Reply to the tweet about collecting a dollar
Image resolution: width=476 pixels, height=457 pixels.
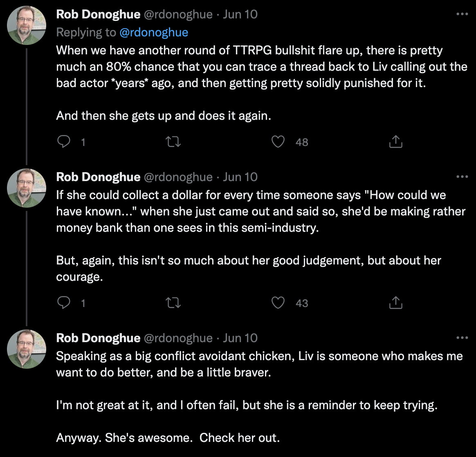[x=64, y=303]
